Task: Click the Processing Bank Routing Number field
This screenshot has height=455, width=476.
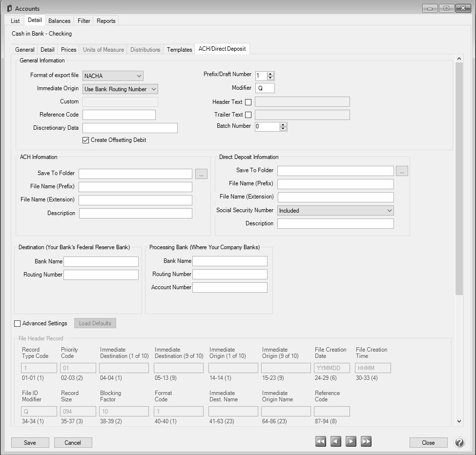Action: [x=230, y=275]
